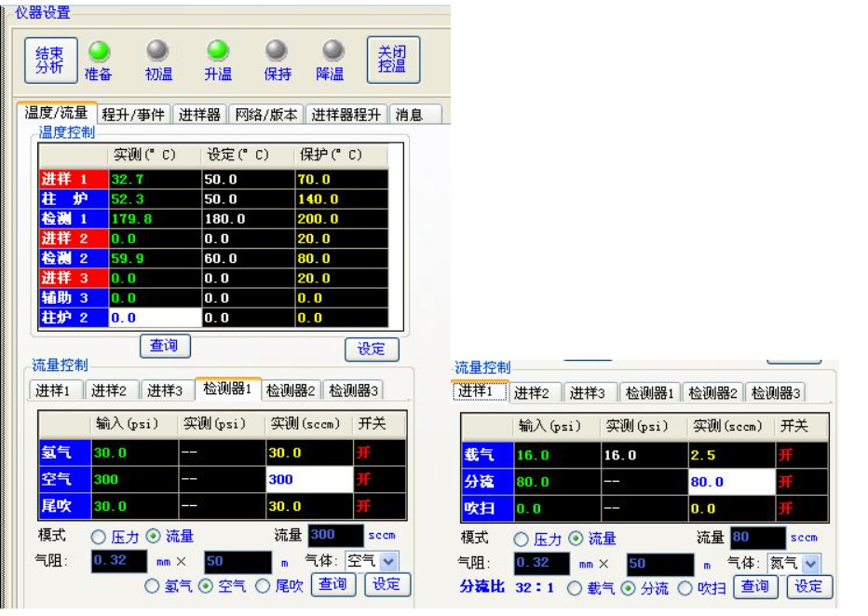Click the green 准备 status indicator light

tap(99, 51)
